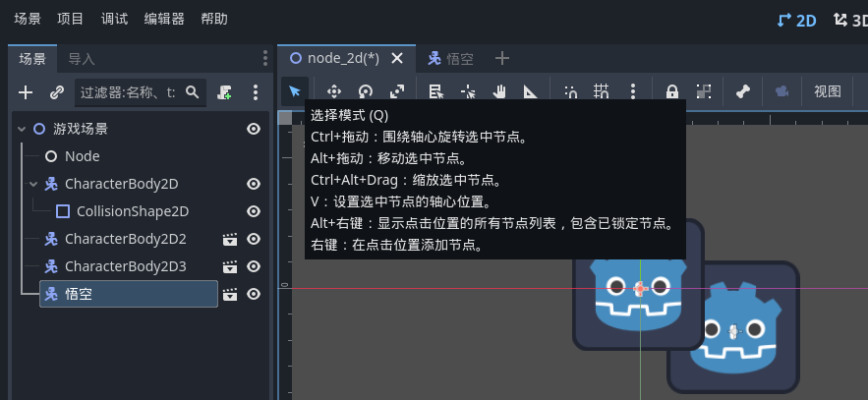This screenshot has height=400, width=868.
Task: Select the Ruler measuring tool
Action: [531, 91]
